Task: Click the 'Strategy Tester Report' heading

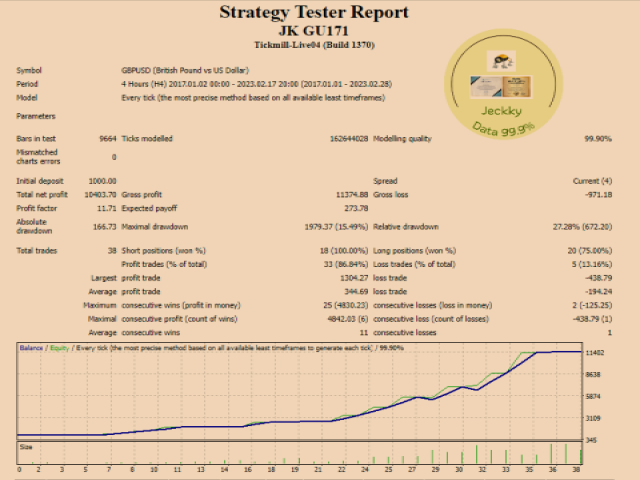Action: click(x=314, y=12)
